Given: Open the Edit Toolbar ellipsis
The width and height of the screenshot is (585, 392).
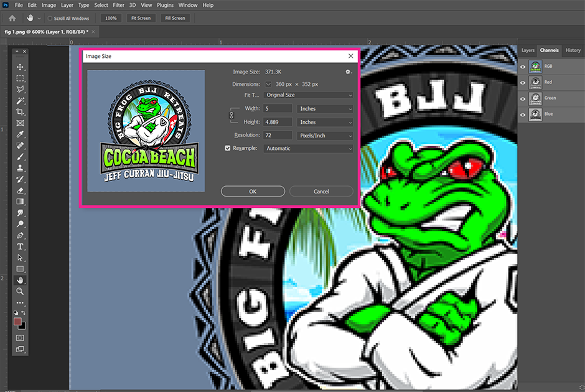Looking at the screenshot, I should pyautogui.click(x=20, y=303).
